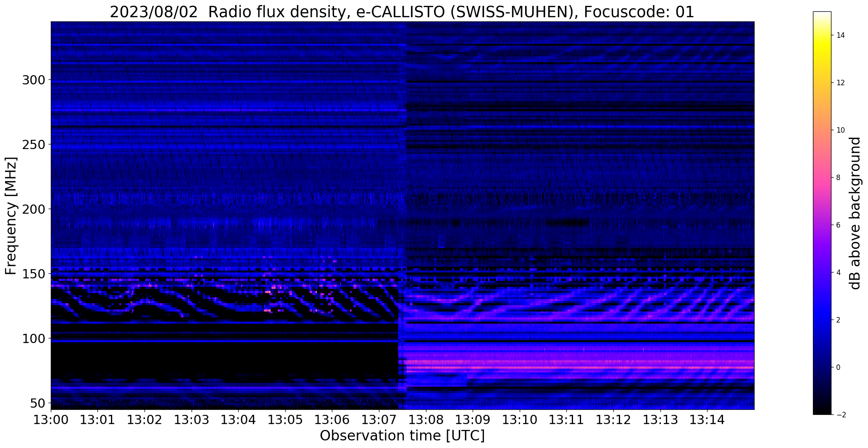This screenshot has width=868, height=448.
Task: Click the 13:10 time tick label
Action: point(520,419)
